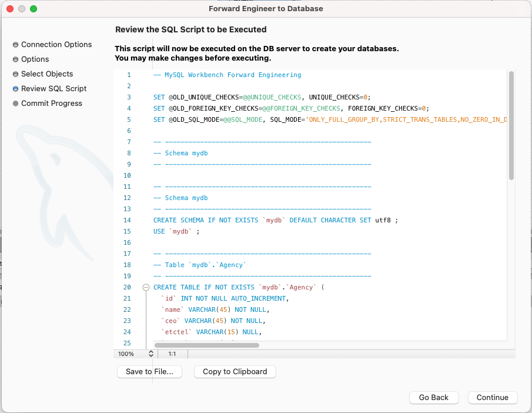
Task: Select the Review SQL Script wizard step
Action: (53, 89)
